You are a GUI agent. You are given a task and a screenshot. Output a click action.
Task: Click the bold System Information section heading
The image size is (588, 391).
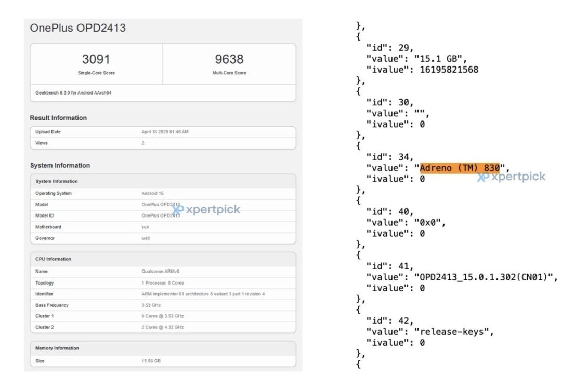click(60, 165)
